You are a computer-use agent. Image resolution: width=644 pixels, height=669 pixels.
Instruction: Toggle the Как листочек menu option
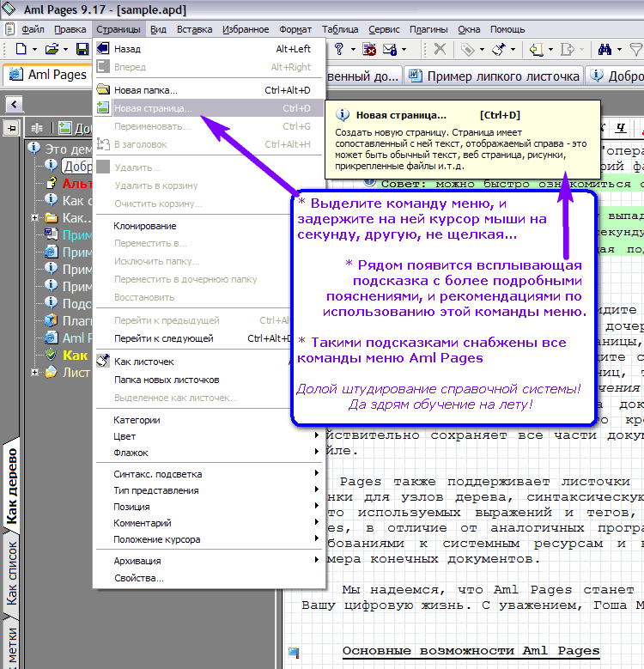pos(144,362)
